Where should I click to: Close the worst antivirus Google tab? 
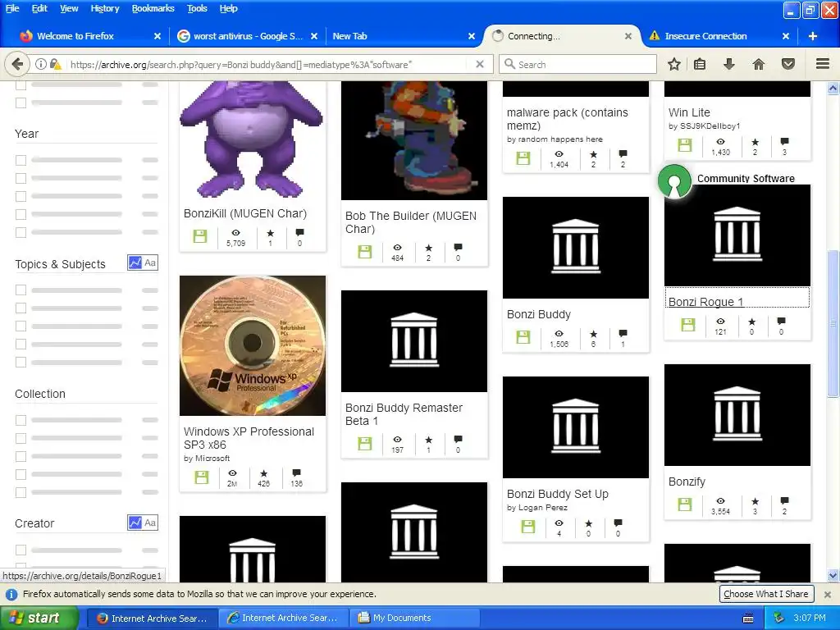tap(314, 36)
